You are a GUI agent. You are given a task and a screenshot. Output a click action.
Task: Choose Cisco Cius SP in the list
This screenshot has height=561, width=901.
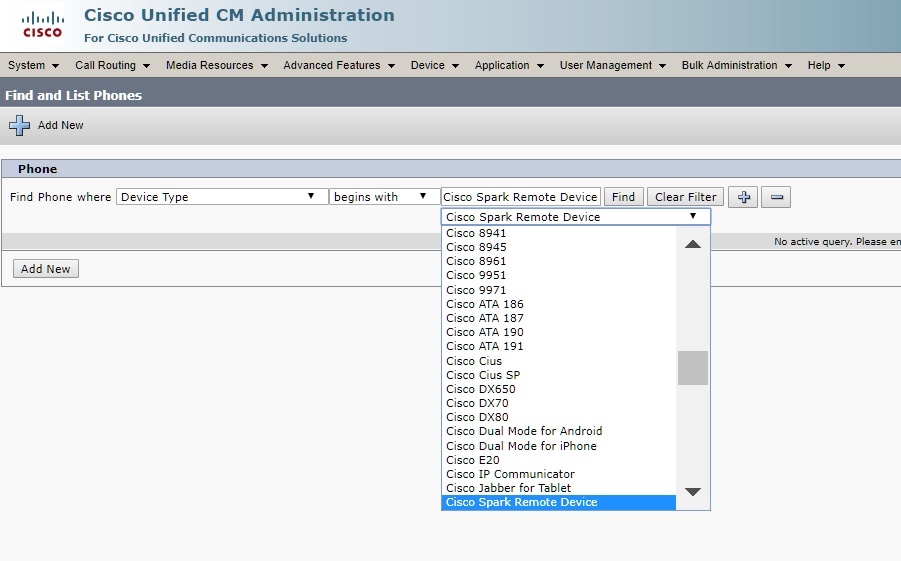559,375
